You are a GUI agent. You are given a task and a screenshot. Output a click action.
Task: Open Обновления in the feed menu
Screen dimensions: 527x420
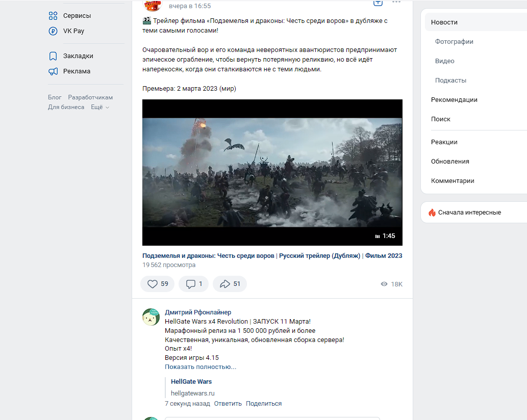[450, 162]
